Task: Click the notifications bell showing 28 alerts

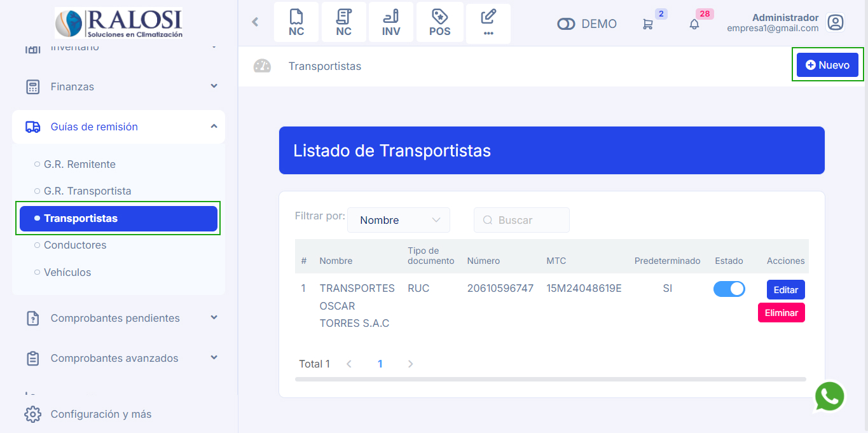Action: click(694, 24)
